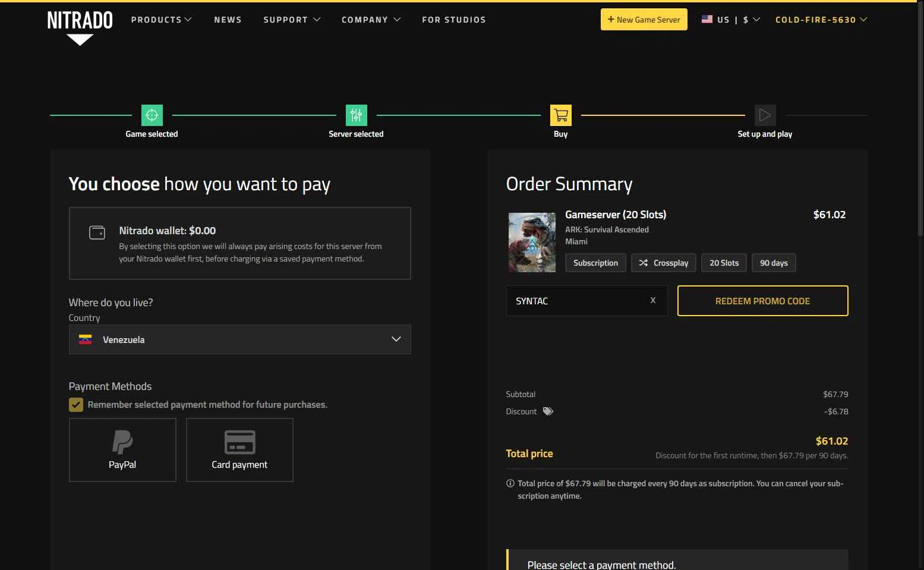The height and width of the screenshot is (570, 924).
Task: Click the New Game Server button
Action: (644, 20)
